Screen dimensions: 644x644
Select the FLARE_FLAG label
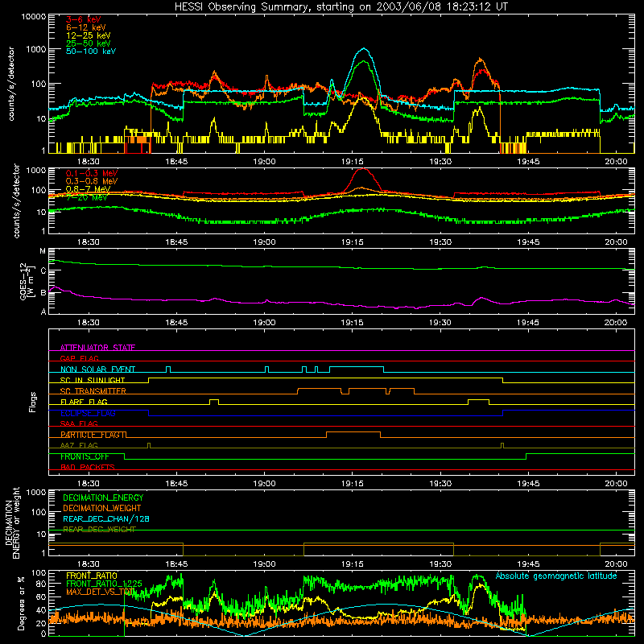[84, 402]
